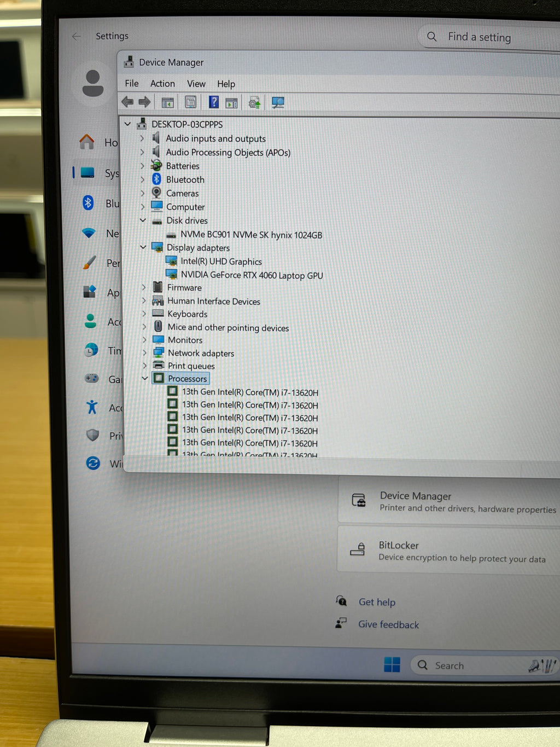Open Time & language clock icon in sidebar
Image resolution: width=560 pixels, height=747 pixels.
tap(91, 350)
